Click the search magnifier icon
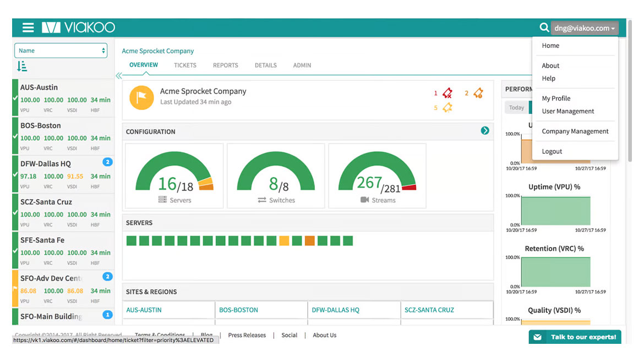The height and width of the screenshot is (362, 644). [544, 28]
